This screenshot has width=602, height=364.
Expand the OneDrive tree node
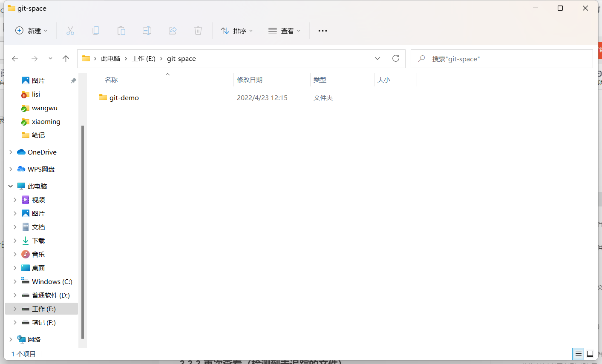tap(11, 152)
